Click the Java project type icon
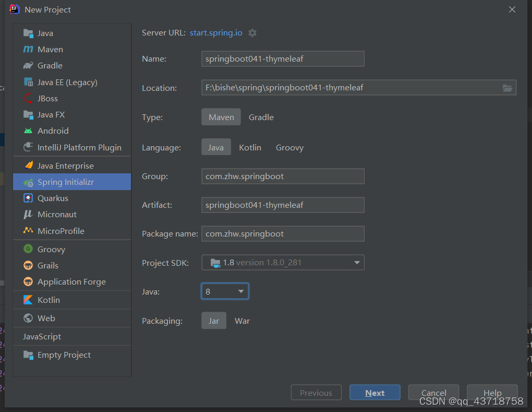 point(28,33)
